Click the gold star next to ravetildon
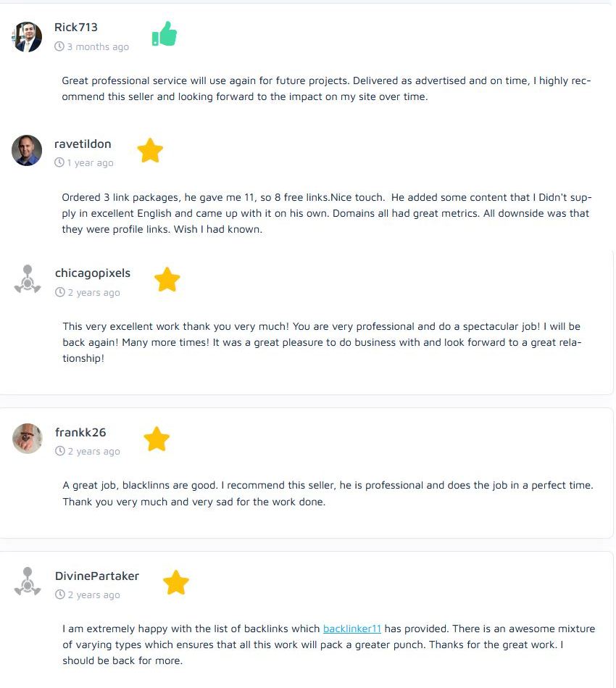 click(x=150, y=151)
